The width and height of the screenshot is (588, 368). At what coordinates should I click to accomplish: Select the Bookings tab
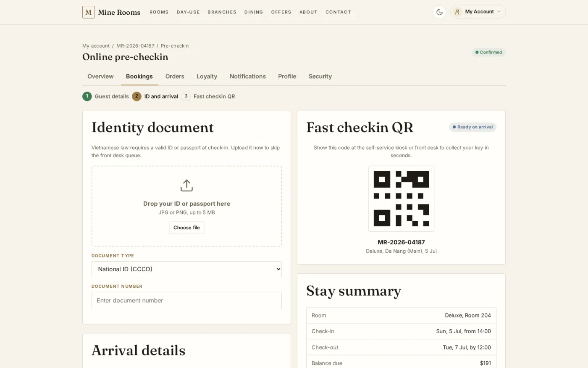pos(139,77)
